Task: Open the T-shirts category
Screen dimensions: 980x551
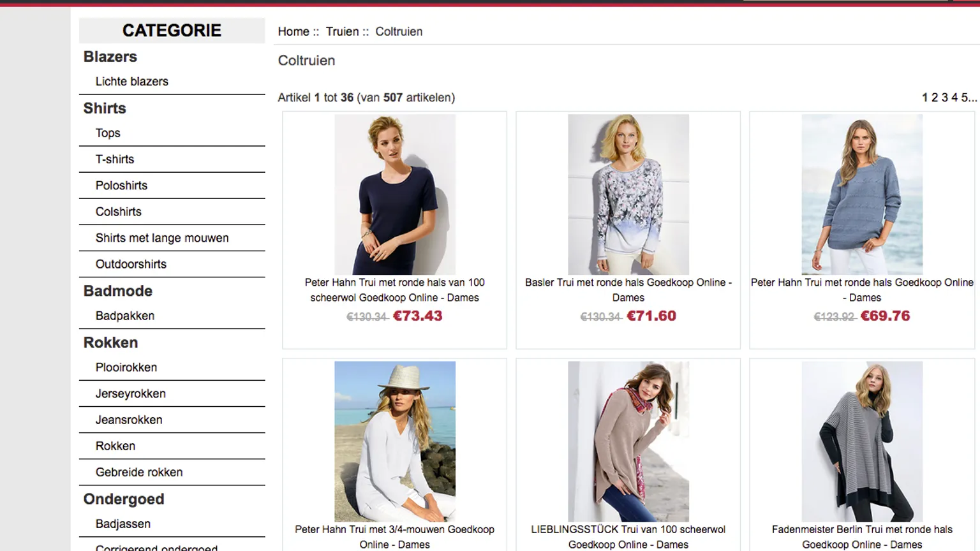Action: pyautogui.click(x=115, y=159)
